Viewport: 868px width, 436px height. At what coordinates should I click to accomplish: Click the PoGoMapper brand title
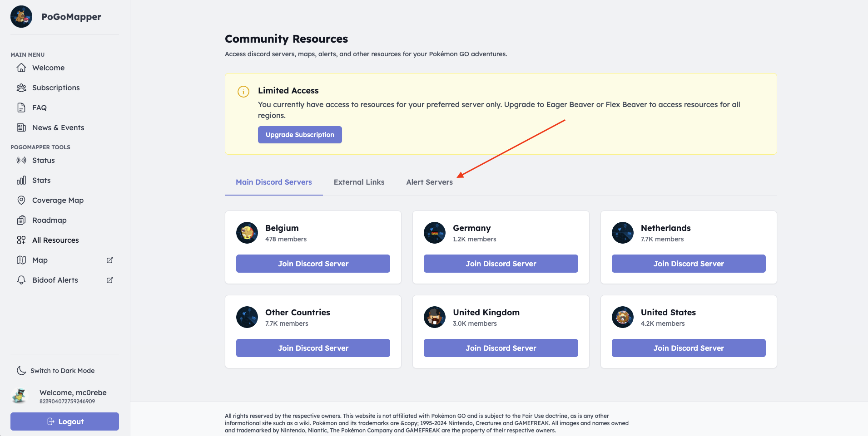pyautogui.click(x=71, y=17)
